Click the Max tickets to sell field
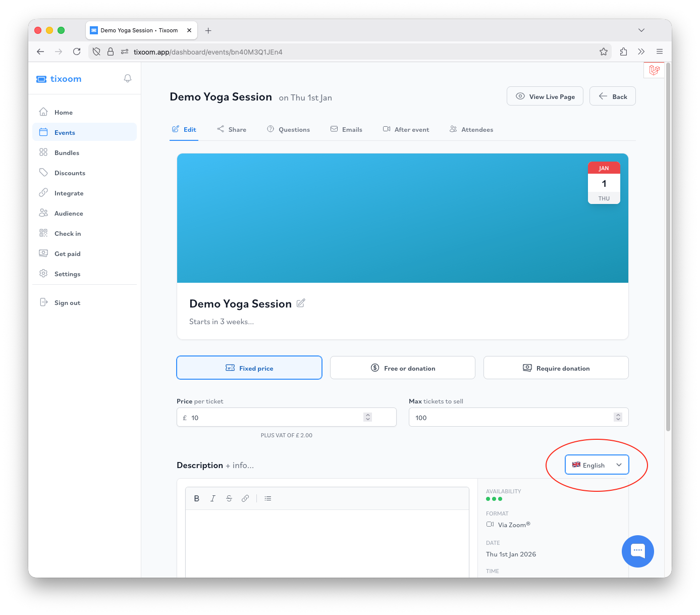700x615 pixels. [510, 418]
